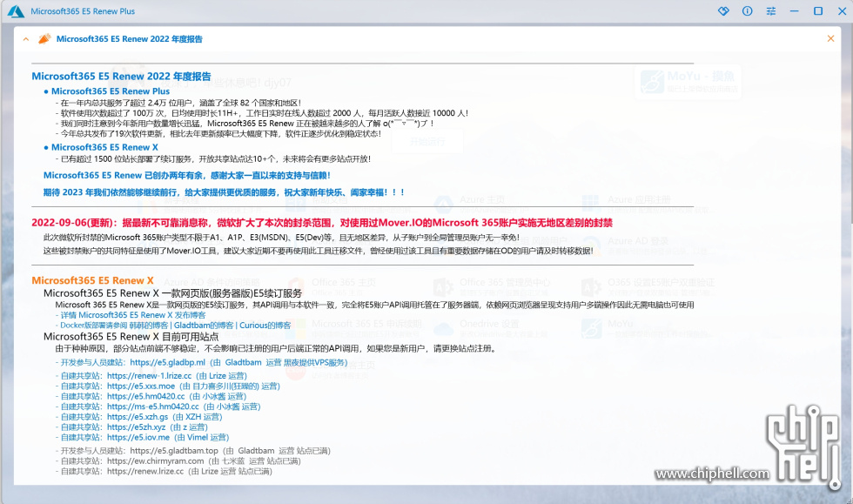Screen dimensions: 853x504
Task: Click the full site https://ew.chirmyram.com entry
Action: [x=178, y=461]
